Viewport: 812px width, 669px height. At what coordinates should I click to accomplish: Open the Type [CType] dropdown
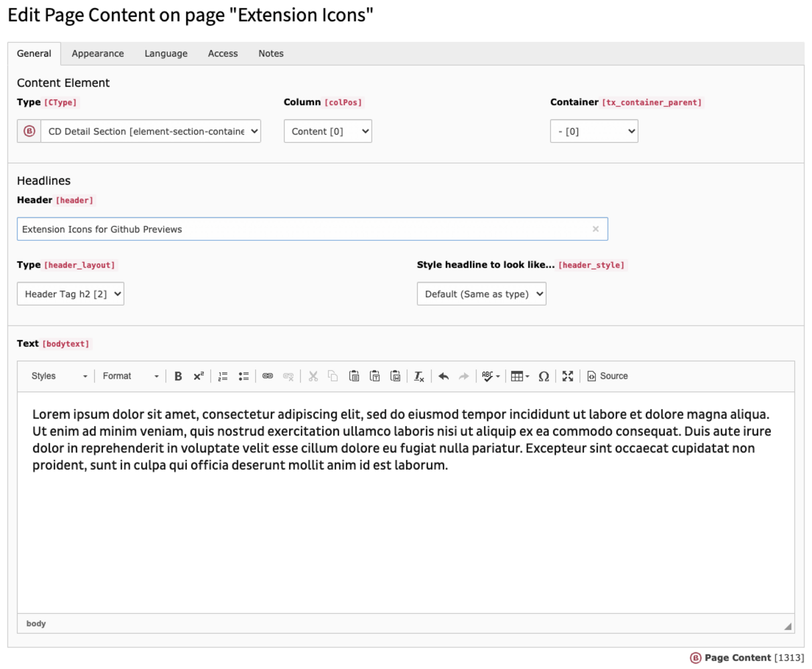point(151,131)
